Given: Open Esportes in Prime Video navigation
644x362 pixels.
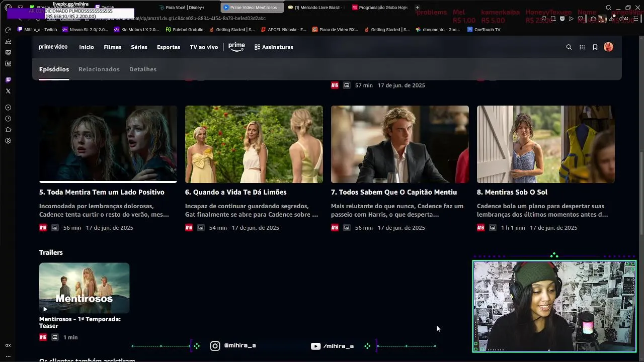Looking at the screenshot, I should coord(169,47).
